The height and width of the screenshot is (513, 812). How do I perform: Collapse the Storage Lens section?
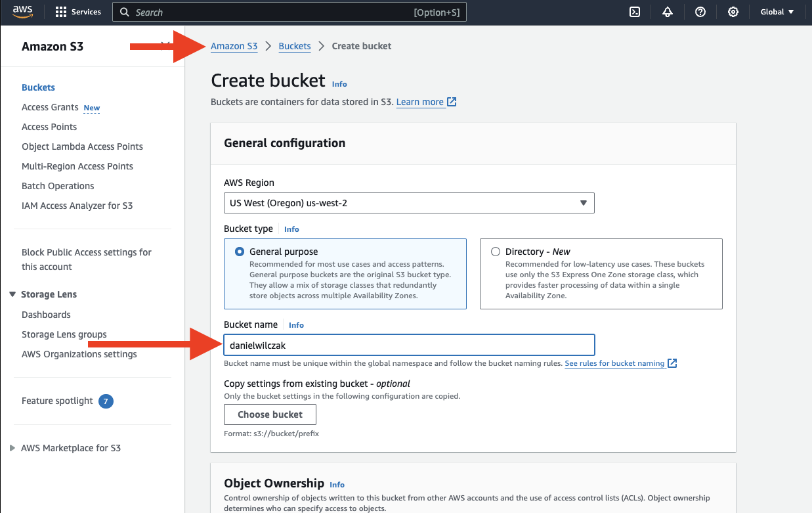13,294
